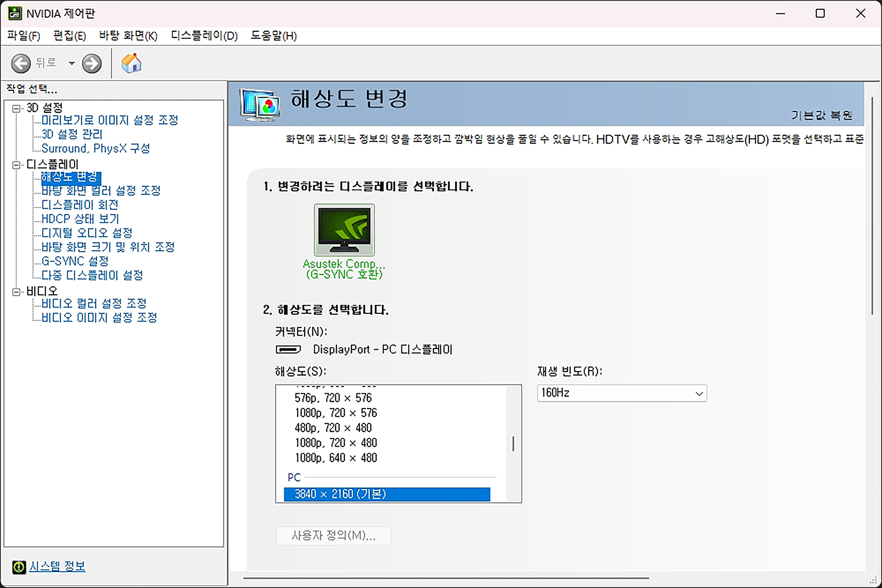Click the Forward arrow icon

[92, 63]
